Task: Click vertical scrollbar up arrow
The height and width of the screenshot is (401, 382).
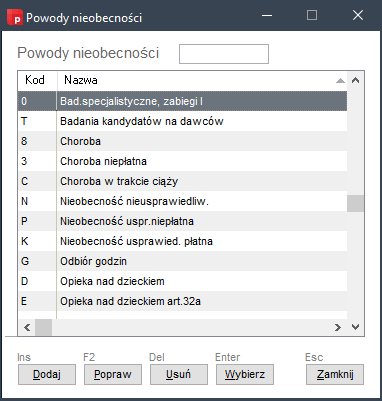Action: pyautogui.click(x=355, y=80)
